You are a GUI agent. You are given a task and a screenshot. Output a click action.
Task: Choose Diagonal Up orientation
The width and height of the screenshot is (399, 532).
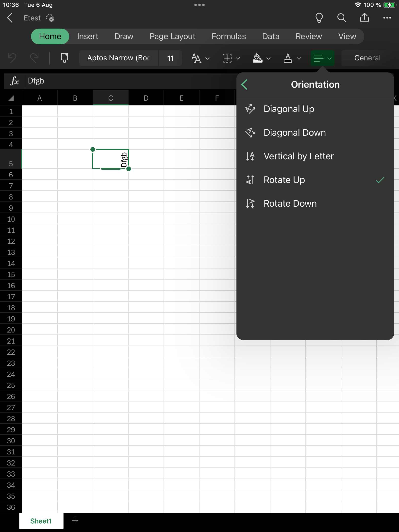(315, 109)
